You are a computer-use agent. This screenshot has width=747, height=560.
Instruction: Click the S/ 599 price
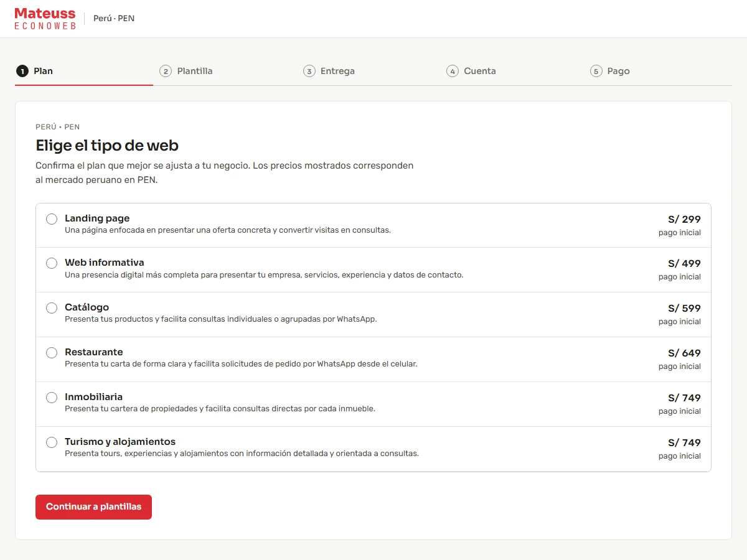[684, 308]
